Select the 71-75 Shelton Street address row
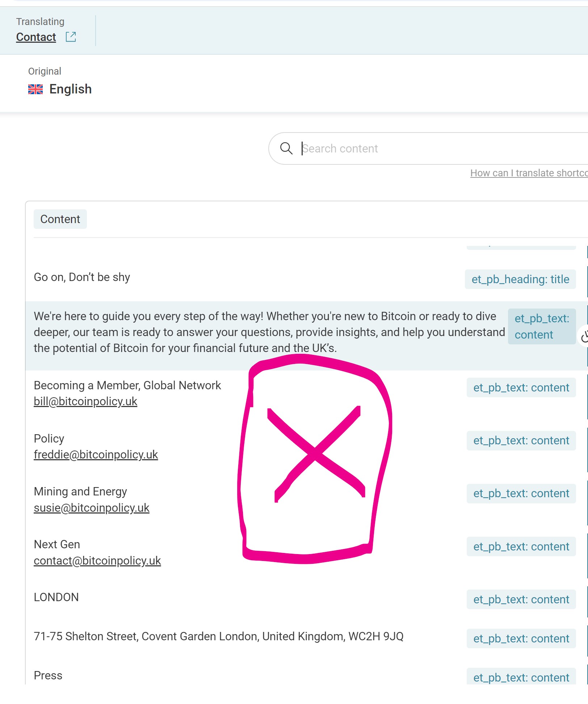This screenshot has height=704, width=588. tap(306, 637)
